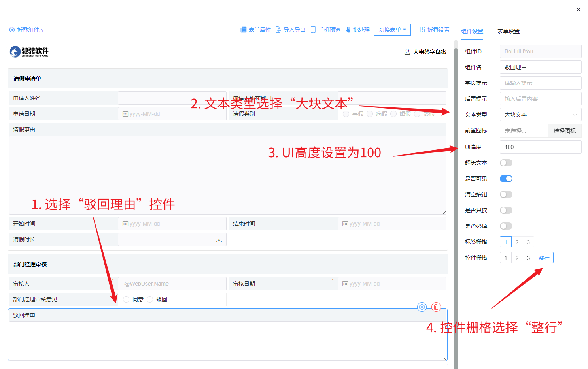Increase UI高度 with plus stepper
Image resolution: width=588 pixels, height=369 pixels.
[x=575, y=147]
